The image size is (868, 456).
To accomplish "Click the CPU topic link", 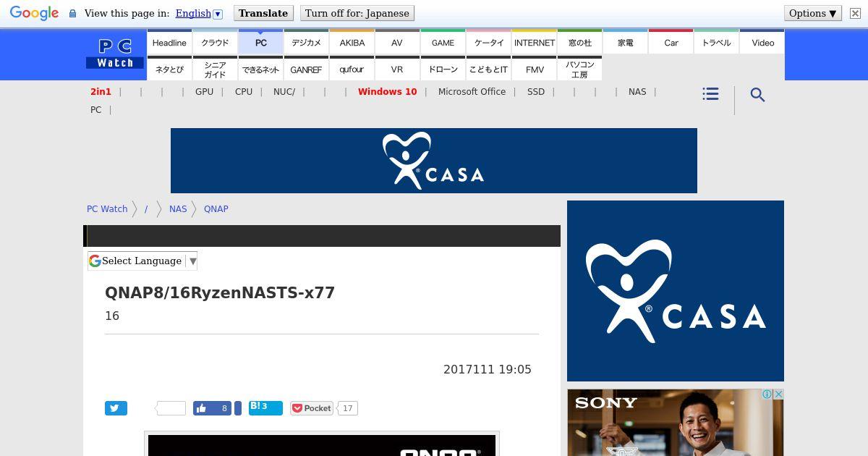I will coord(244,91).
